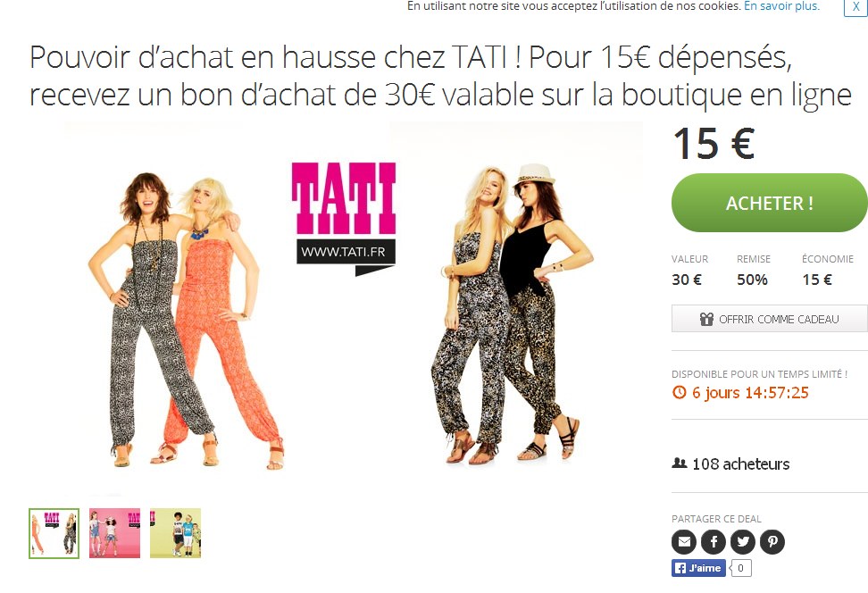
Task: Select the pink girls' fashion thumbnail
Action: (x=114, y=533)
